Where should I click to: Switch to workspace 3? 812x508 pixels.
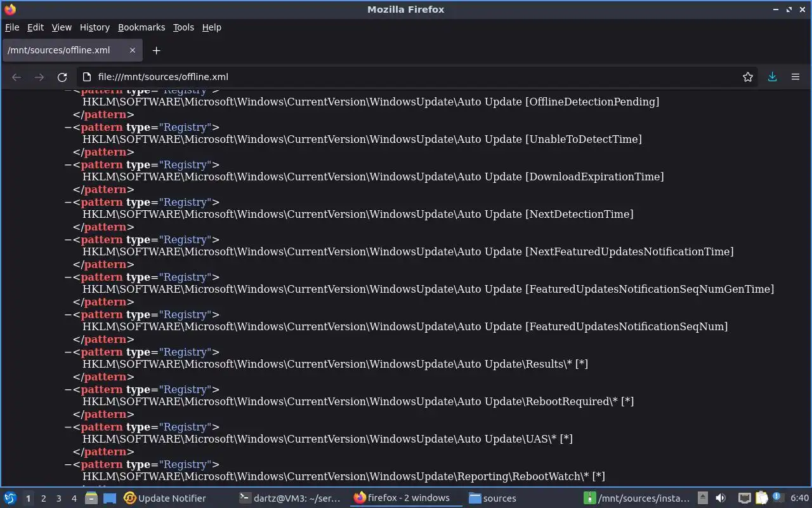pos(58,498)
